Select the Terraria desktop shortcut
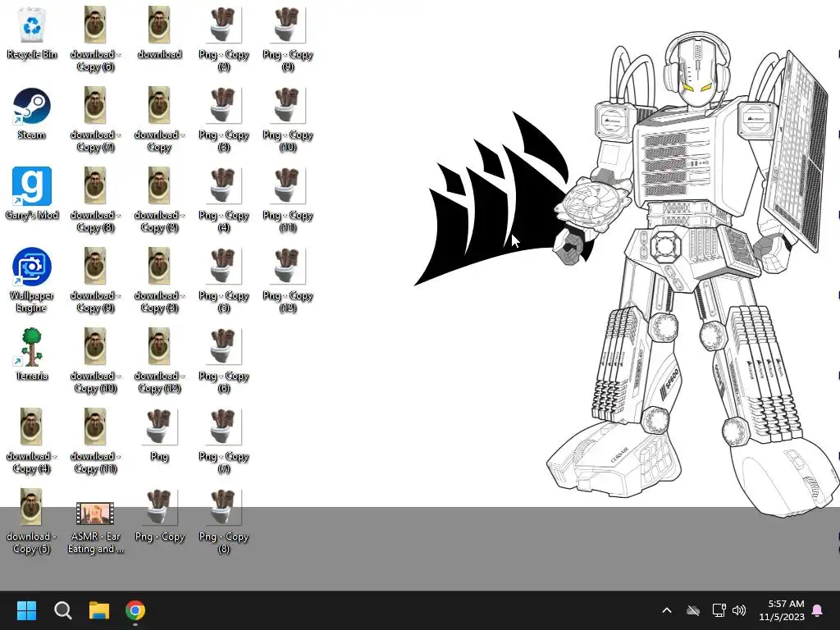 (32, 354)
